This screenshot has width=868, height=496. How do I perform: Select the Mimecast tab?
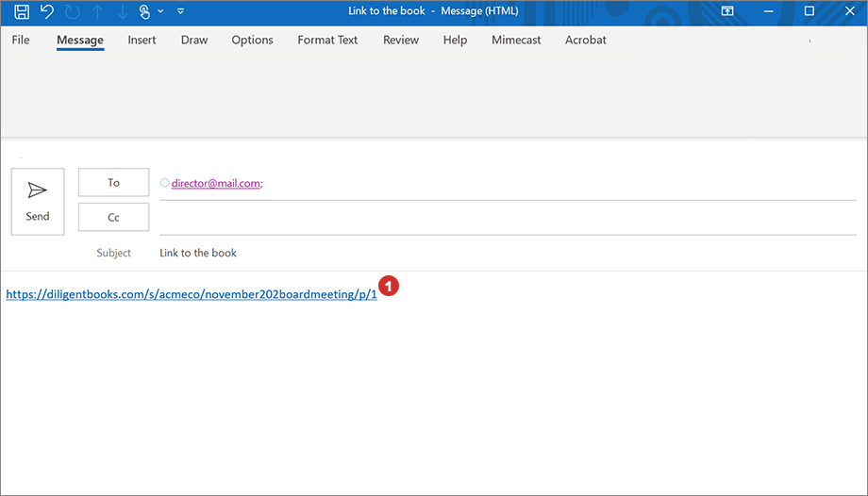click(x=515, y=41)
